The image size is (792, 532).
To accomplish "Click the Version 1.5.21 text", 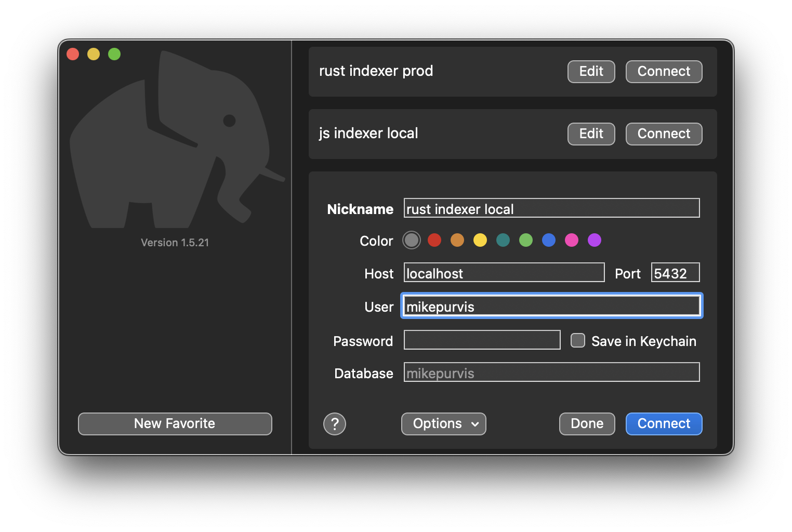I will coord(175,243).
